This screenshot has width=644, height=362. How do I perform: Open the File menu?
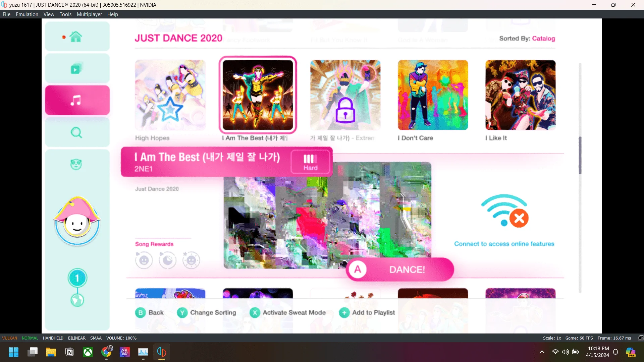pos(6,14)
